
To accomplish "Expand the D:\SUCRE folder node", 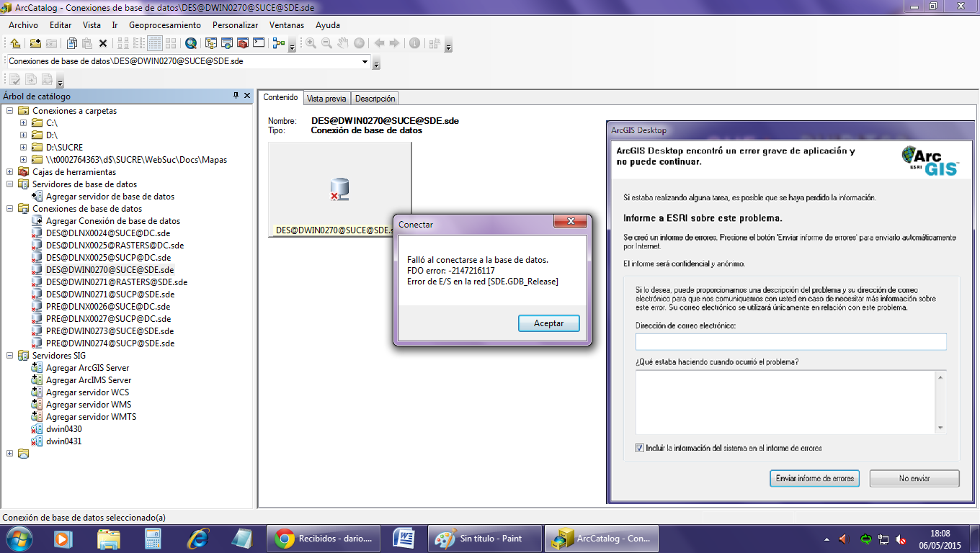I will (24, 148).
